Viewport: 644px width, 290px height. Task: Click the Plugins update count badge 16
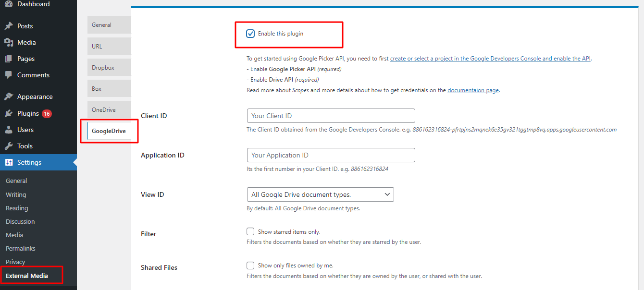(x=47, y=114)
